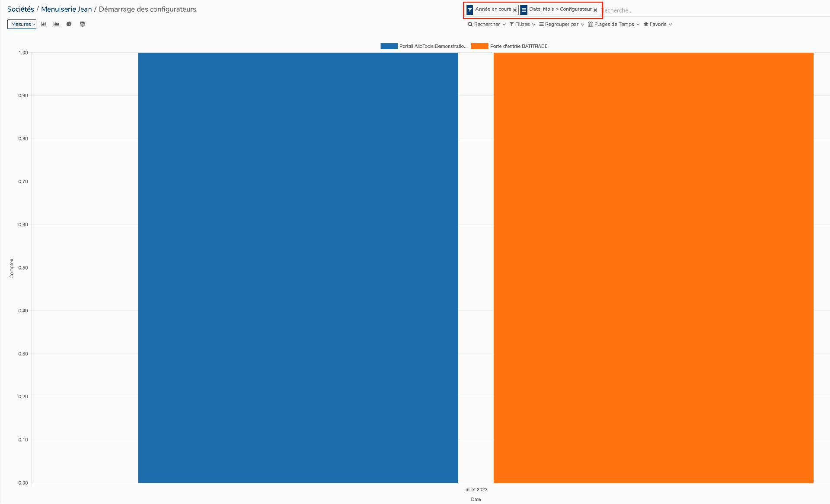Click the 'Portail AlloTools Demonstratio...' legend label
The height and width of the screenshot is (504, 830).
pos(434,46)
